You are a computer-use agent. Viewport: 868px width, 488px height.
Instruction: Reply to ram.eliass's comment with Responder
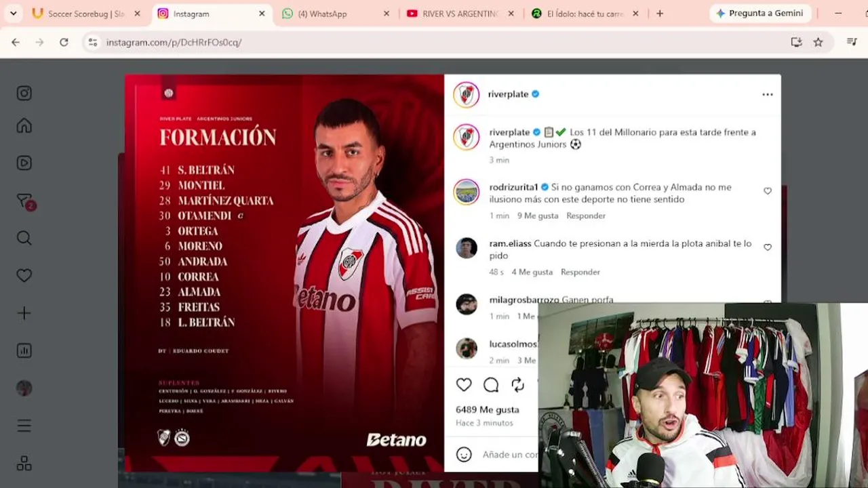[580, 272]
